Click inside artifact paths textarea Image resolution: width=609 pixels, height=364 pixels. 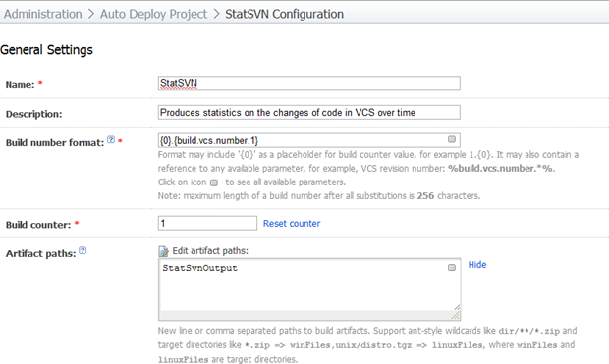point(309,289)
